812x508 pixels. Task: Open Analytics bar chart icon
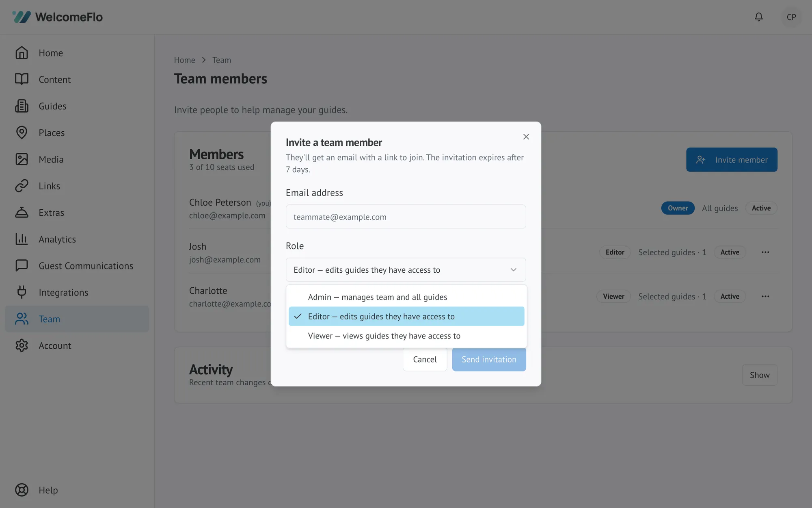point(22,239)
